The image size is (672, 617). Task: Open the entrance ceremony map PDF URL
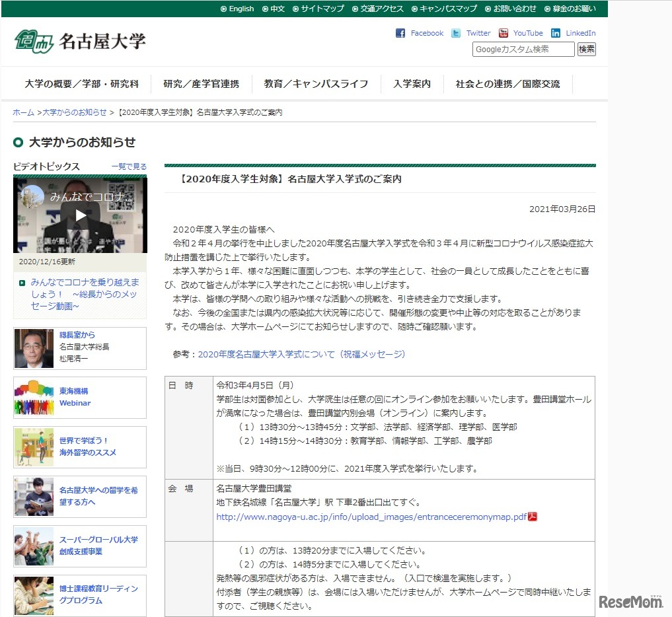coord(371,517)
